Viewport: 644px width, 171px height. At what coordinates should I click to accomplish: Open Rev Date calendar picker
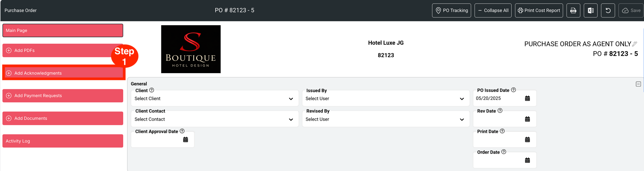tap(527, 119)
